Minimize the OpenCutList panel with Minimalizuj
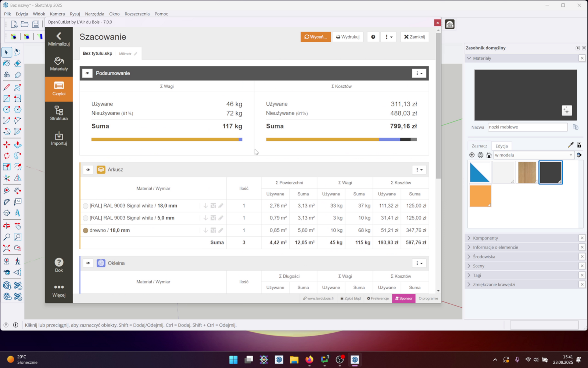The image size is (588, 368). coord(59,39)
